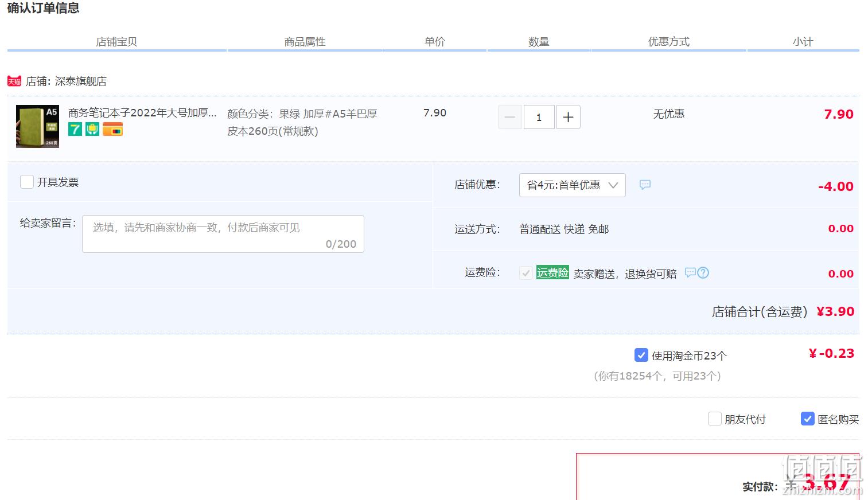Toggle the 运费险 shipping insurance checkbox
This screenshot has width=868, height=500.
click(526, 273)
